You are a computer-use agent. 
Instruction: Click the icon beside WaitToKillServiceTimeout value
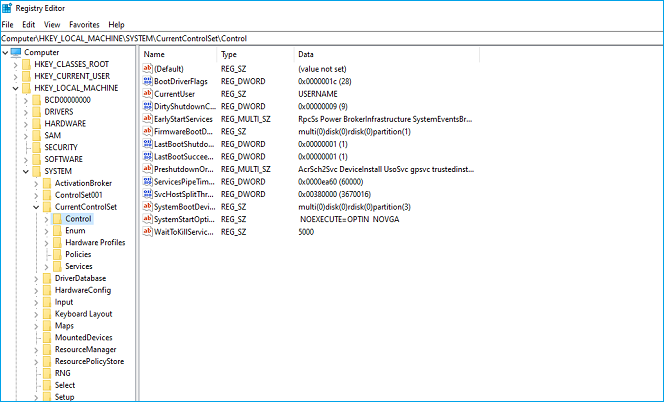pyautogui.click(x=148, y=231)
